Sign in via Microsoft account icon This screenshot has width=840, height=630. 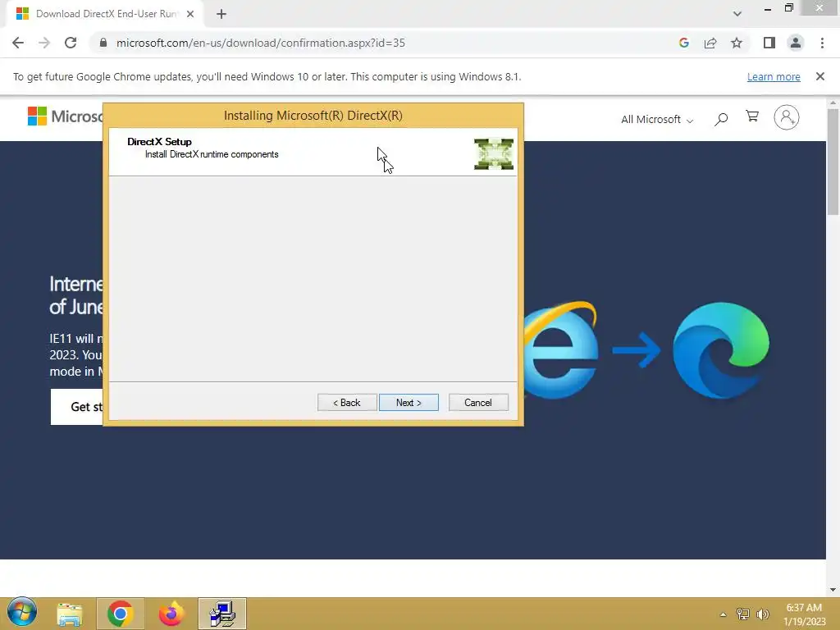787,117
